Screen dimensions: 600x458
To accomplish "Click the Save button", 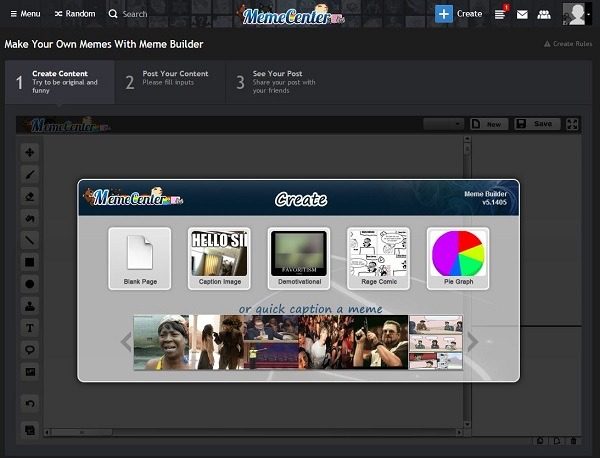I will (x=537, y=124).
